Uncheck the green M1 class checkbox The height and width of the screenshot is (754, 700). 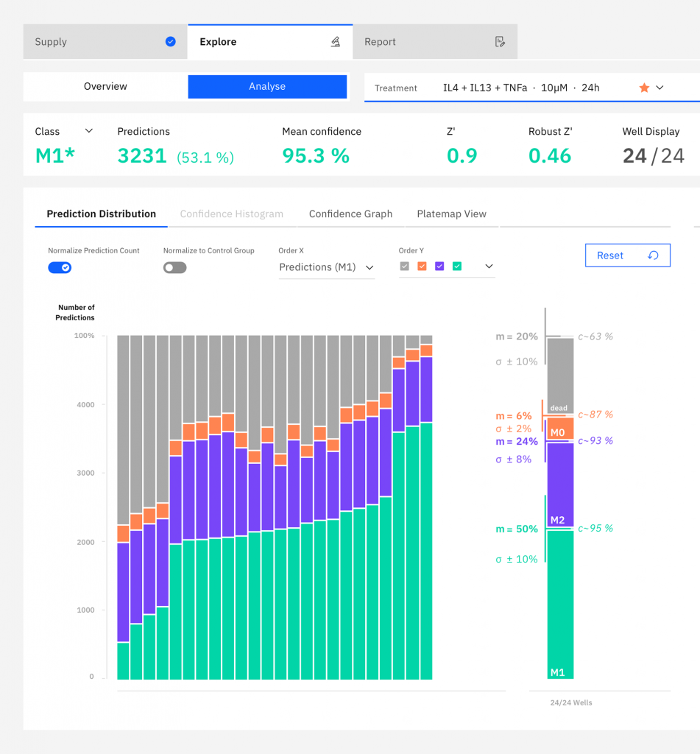click(457, 267)
